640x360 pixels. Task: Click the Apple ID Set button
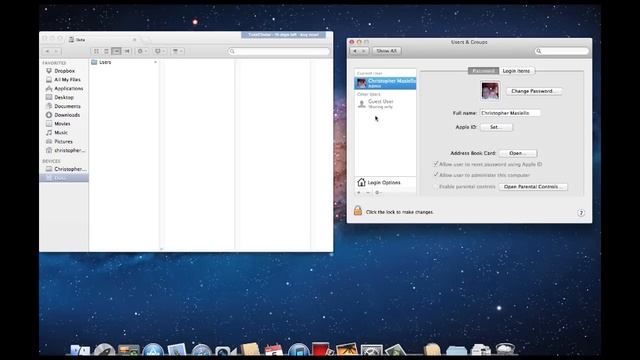[496, 127]
